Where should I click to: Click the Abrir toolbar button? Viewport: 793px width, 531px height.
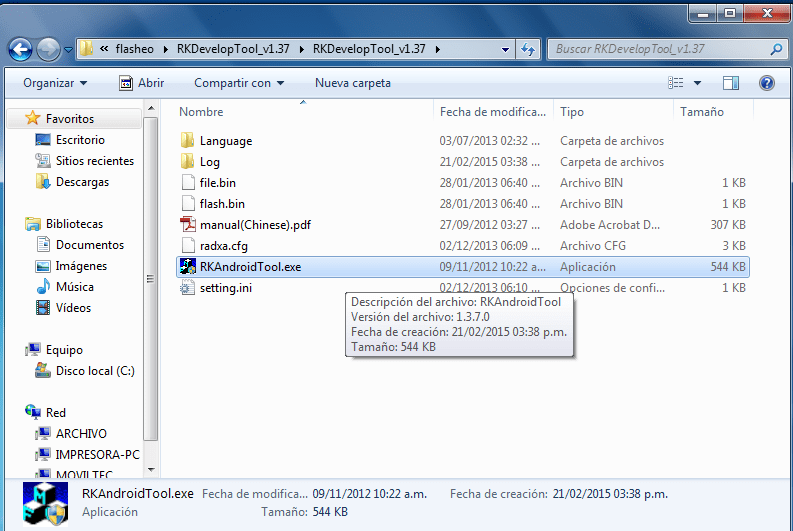coord(142,83)
